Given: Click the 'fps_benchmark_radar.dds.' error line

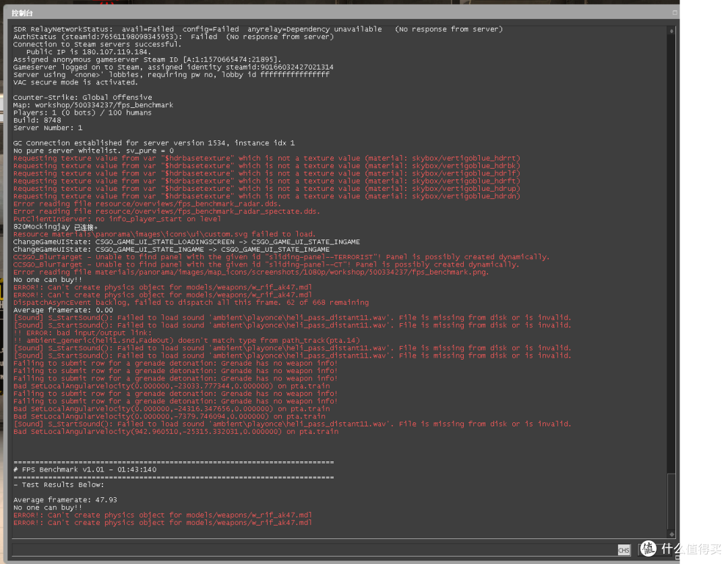Looking at the screenshot, I should pyautogui.click(x=147, y=204).
